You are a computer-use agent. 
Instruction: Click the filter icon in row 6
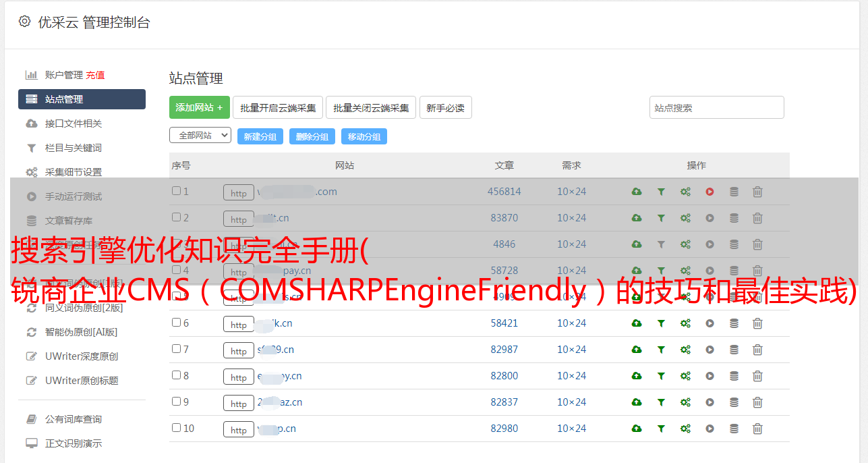point(661,323)
